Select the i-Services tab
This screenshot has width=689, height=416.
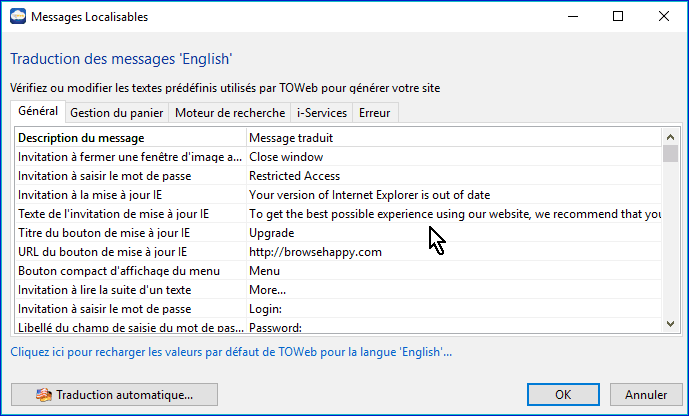click(322, 113)
